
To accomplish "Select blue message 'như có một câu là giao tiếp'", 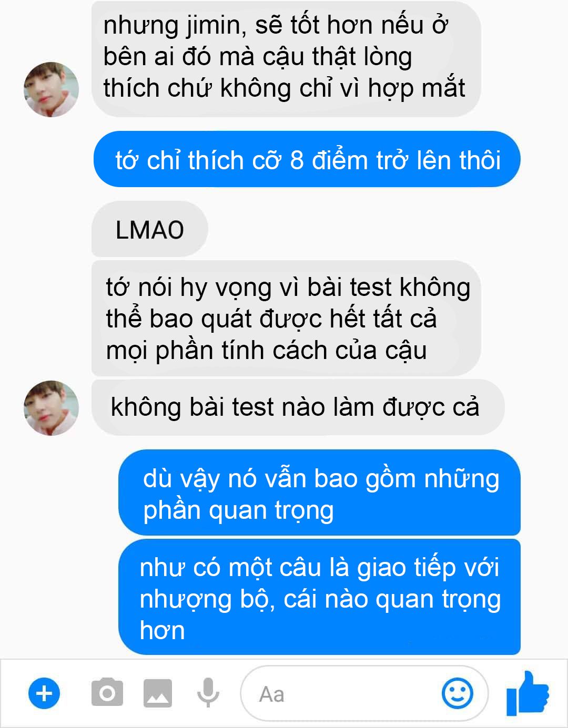I will [320, 598].
